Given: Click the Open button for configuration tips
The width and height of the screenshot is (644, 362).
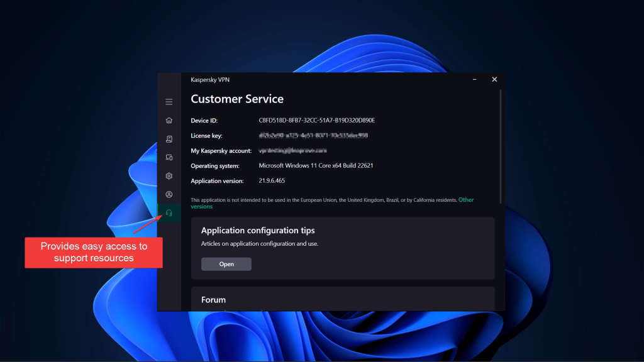Looking at the screenshot, I should [x=226, y=264].
